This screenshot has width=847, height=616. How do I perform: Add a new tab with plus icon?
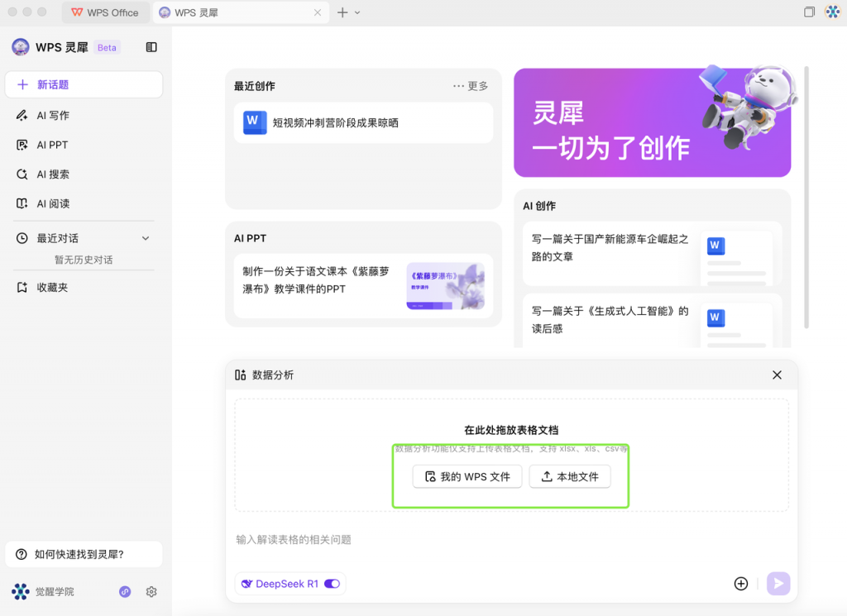click(x=342, y=12)
